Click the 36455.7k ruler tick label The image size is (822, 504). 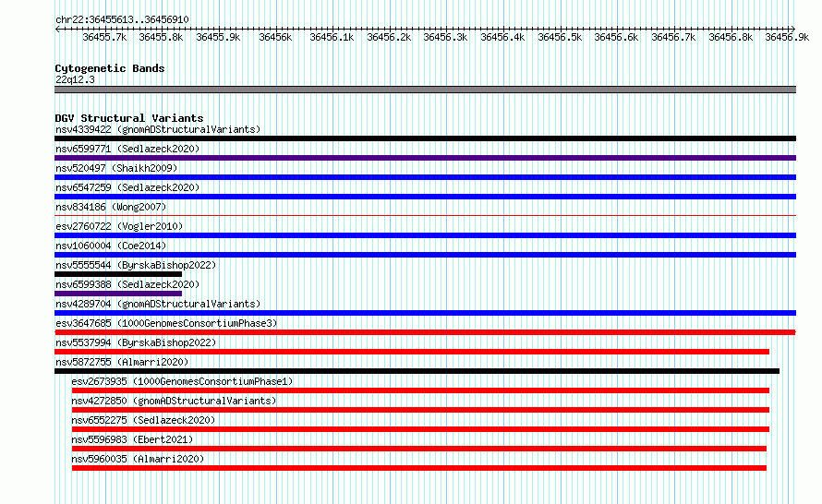coord(104,37)
